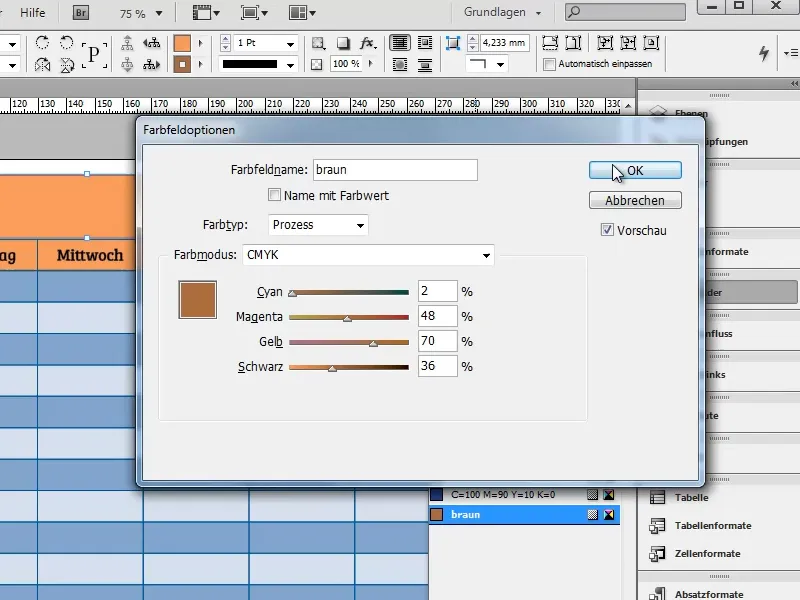The image size is (800, 600).
Task: Click the Rotate 90° clockwise icon
Action: pyautogui.click(x=43, y=43)
